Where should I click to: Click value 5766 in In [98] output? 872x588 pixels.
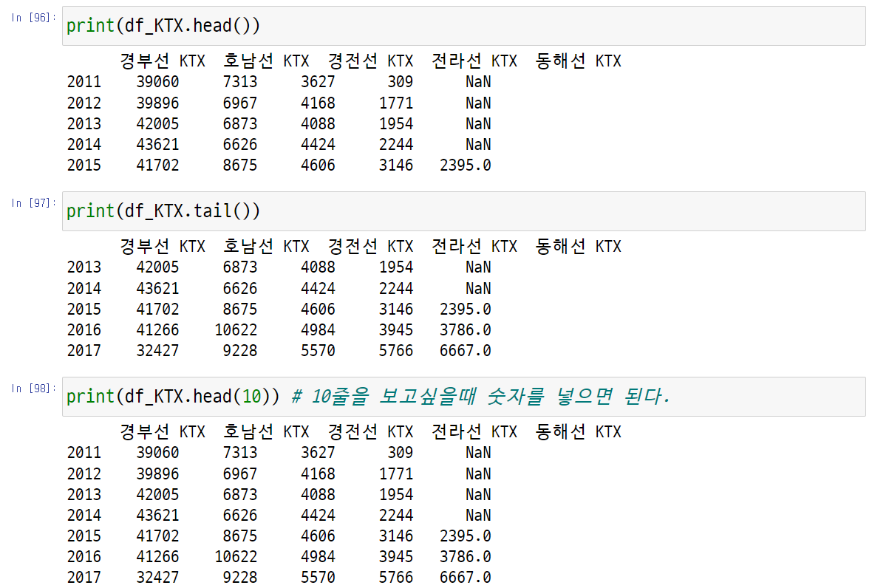[x=396, y=578]
